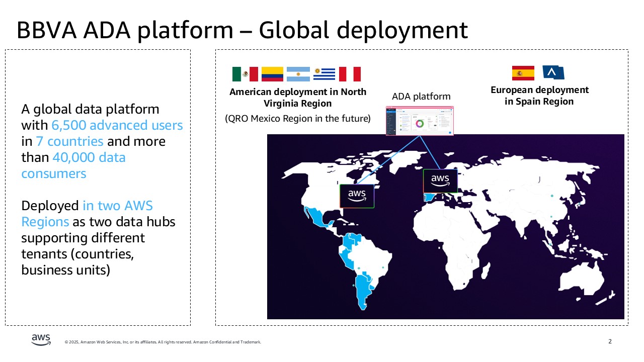Open the ADA platform dashboard thumbnail
The width and height of the screenshot is (644, 362).
pyautogui.click(x=420, y=120)
